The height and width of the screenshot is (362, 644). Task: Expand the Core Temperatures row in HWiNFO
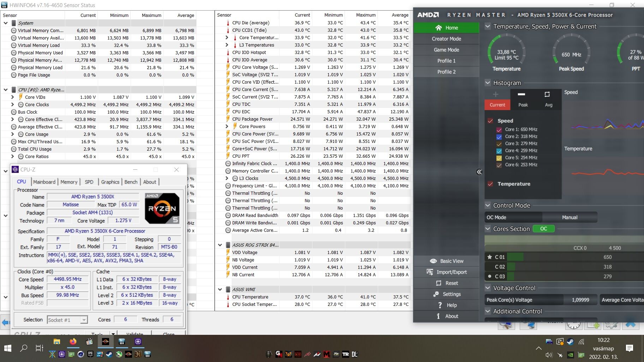click(x=227, y=37)
